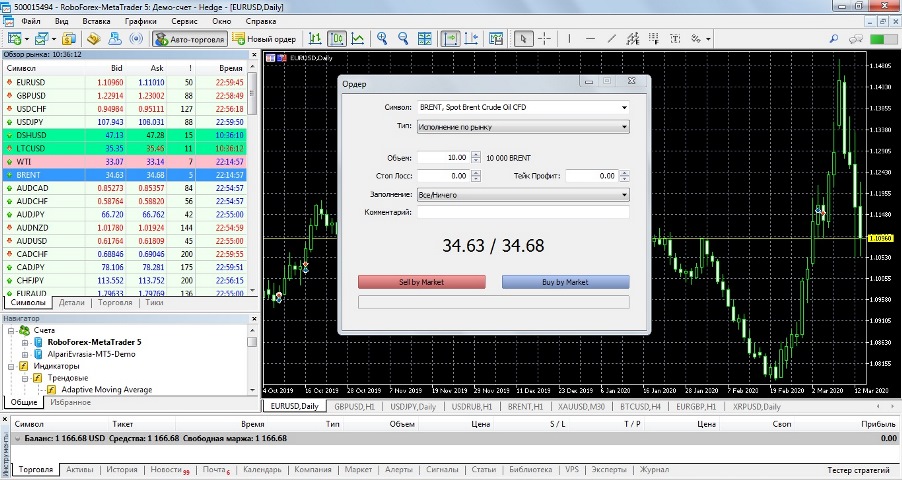The image size is (902, 480).
Task: Select the Fibonacci retracement tool
Action: coord(654,39)
